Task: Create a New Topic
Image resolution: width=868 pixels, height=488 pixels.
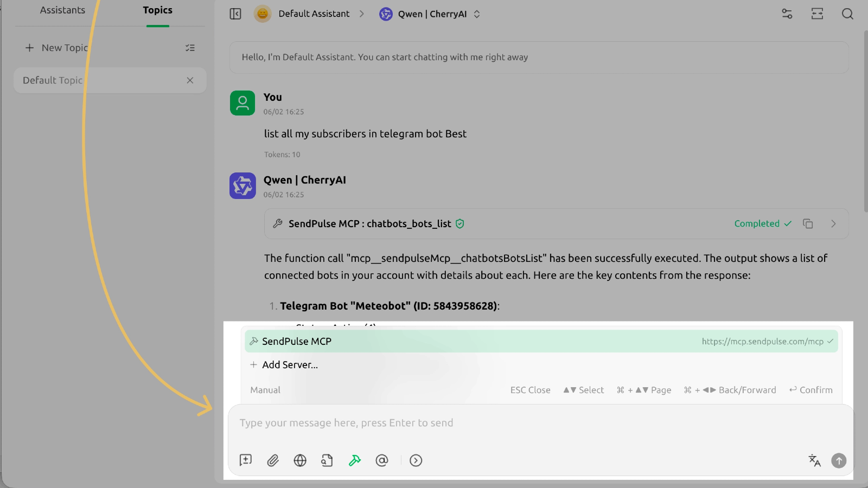Action: point(57,48)
